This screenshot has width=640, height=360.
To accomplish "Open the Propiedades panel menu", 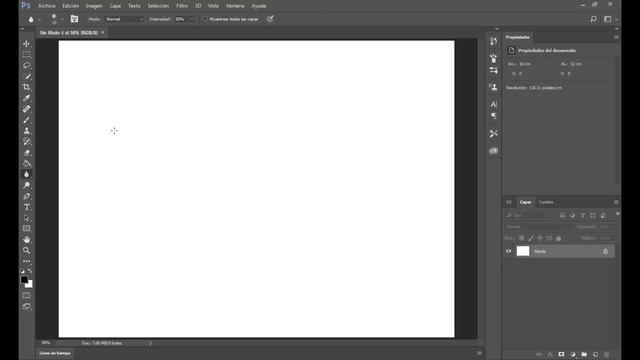I will (616, 37).
